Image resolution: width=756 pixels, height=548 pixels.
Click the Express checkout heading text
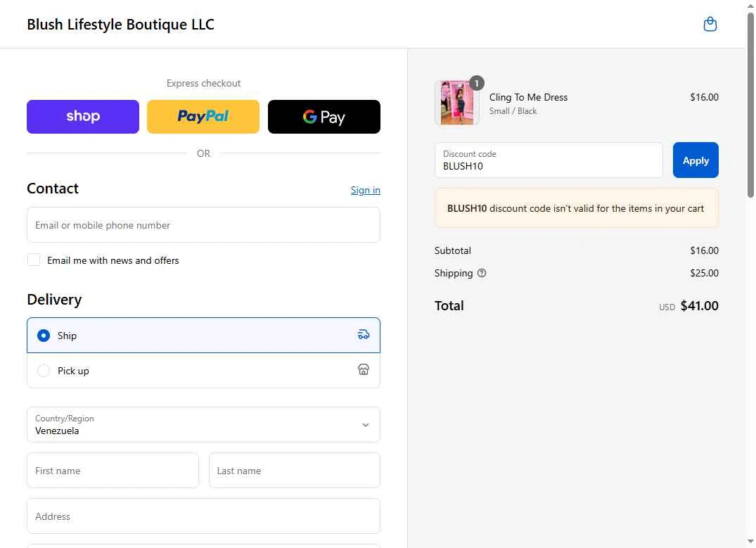click(x=203, y=83)
